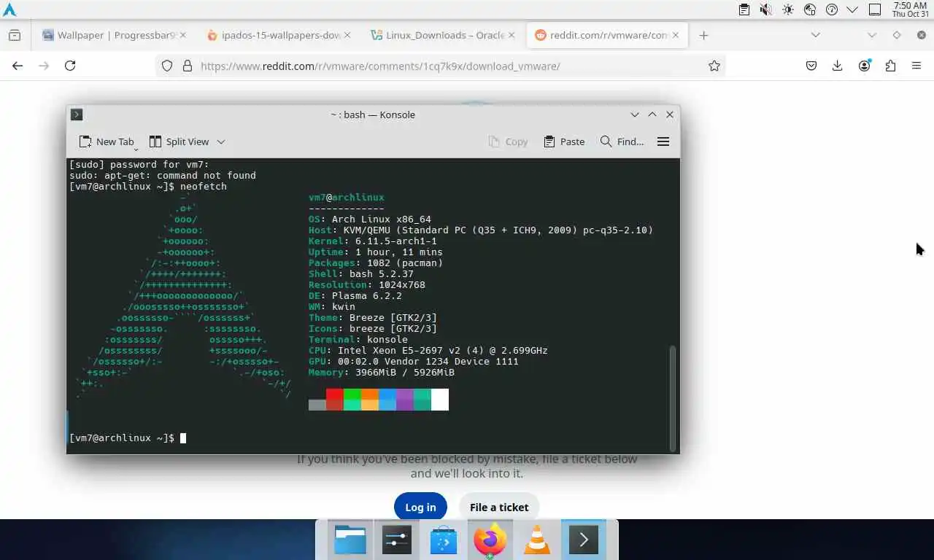Open the Firefox hamburger application menu
934x560 pixels.
click(x=916, y=66)
